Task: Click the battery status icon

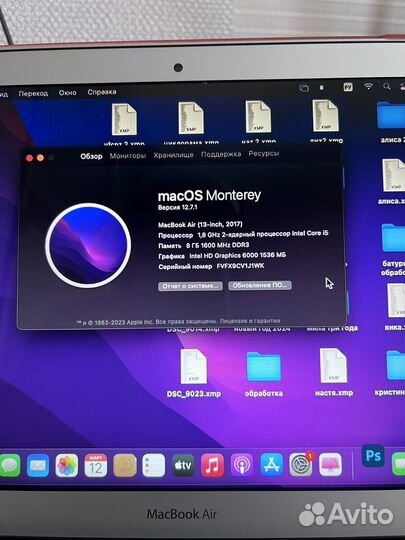Action: (321, 88)
